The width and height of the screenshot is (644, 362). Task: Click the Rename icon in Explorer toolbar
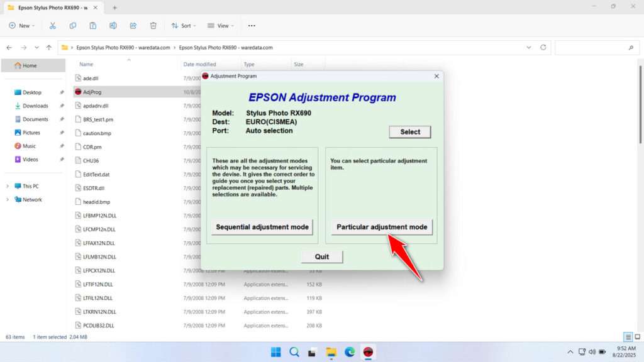(113, 25)
